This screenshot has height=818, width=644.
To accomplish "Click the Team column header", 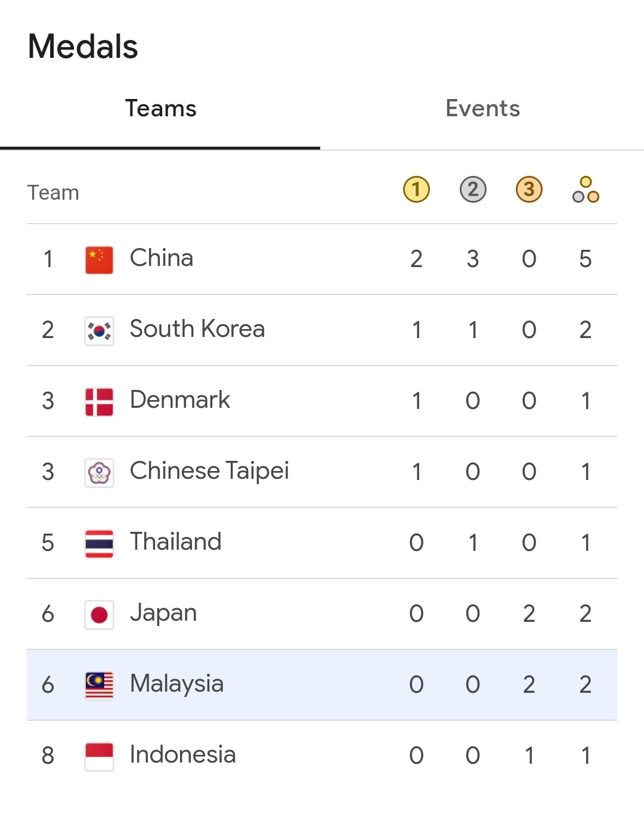I will (x=53, y=193).
